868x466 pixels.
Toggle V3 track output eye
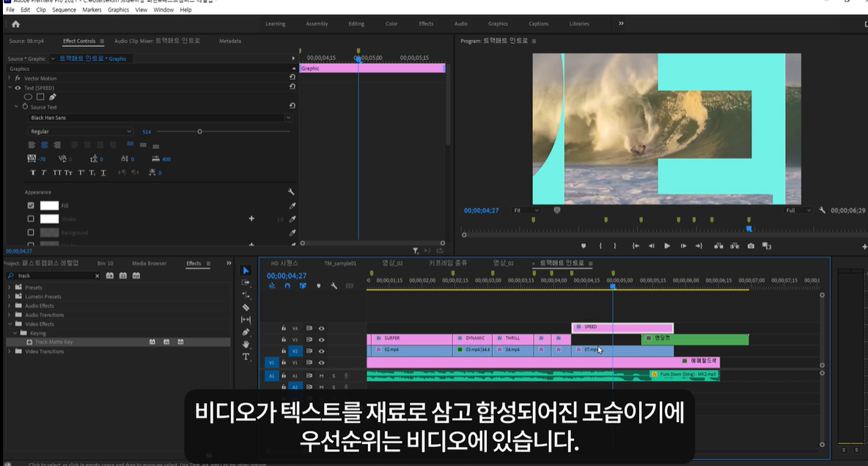(321, 340)
